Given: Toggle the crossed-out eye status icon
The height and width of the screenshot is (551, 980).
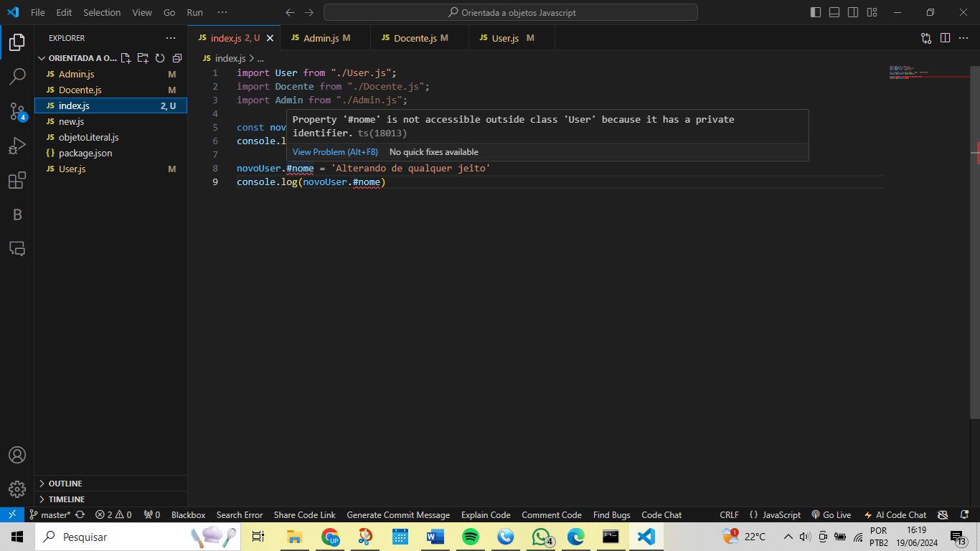Looking at the screenshot, I should coord(943,515).
